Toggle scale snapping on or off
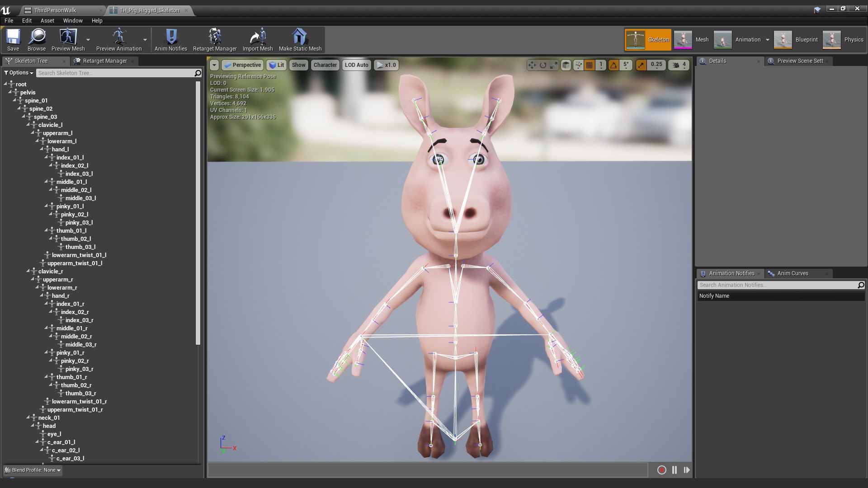This screenshot has width=868, height=488. pos(641,65)
